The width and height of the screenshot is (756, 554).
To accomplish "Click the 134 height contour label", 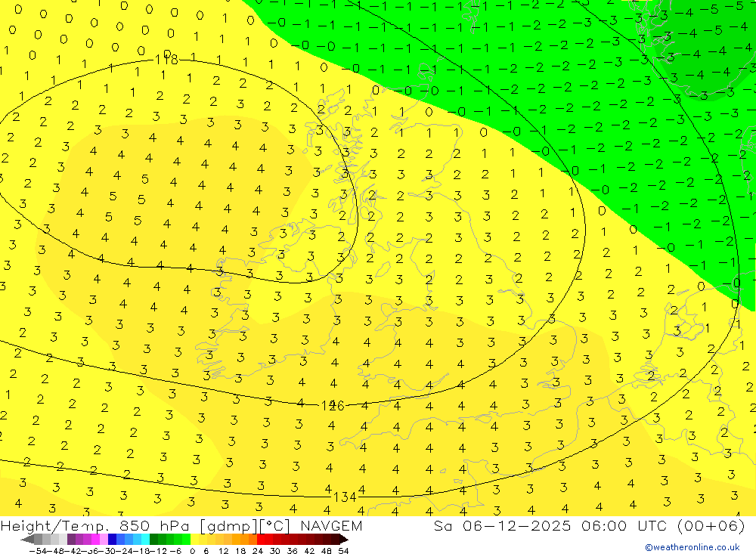I will pyautogui.click(x=345, y=497).
